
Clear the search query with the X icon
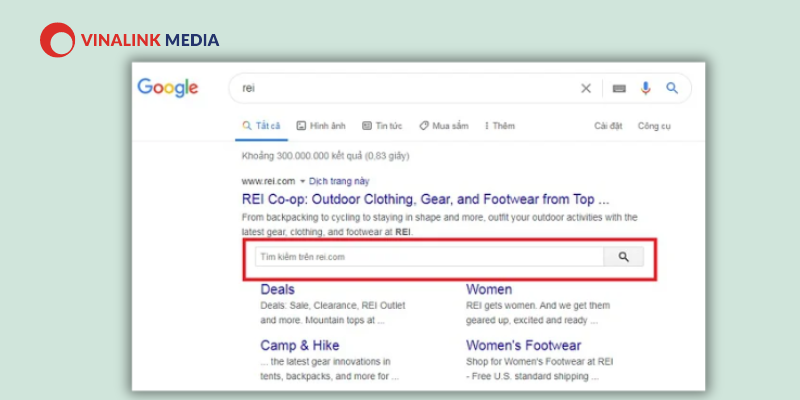[x=586, y=88]
